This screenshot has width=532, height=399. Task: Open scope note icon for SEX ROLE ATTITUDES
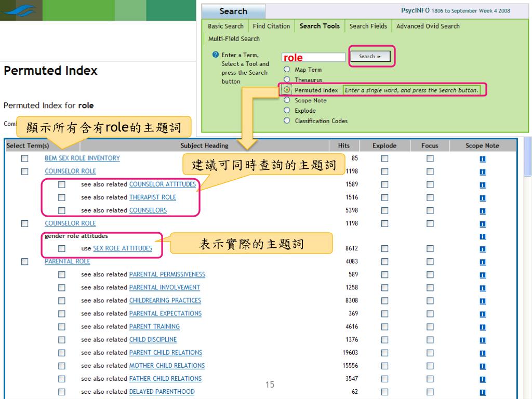coord(483,249)
